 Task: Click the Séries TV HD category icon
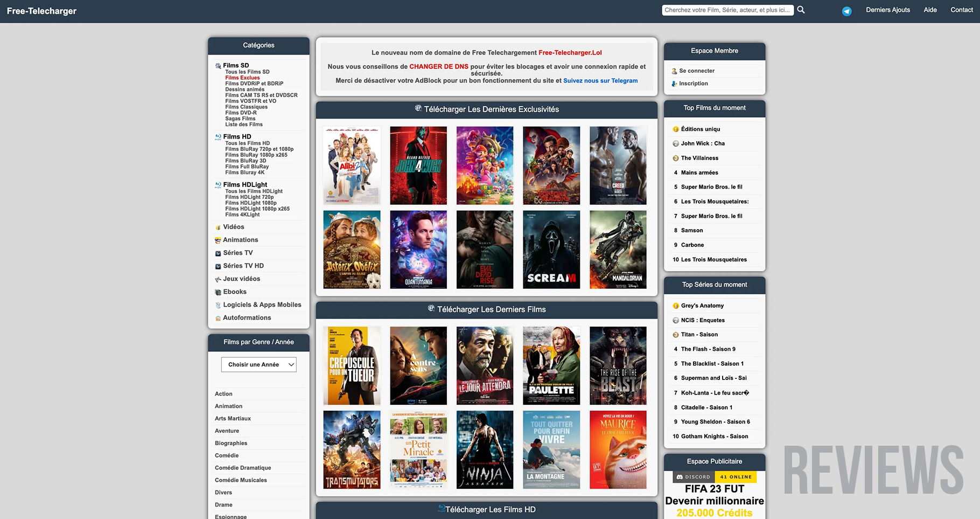218,266
